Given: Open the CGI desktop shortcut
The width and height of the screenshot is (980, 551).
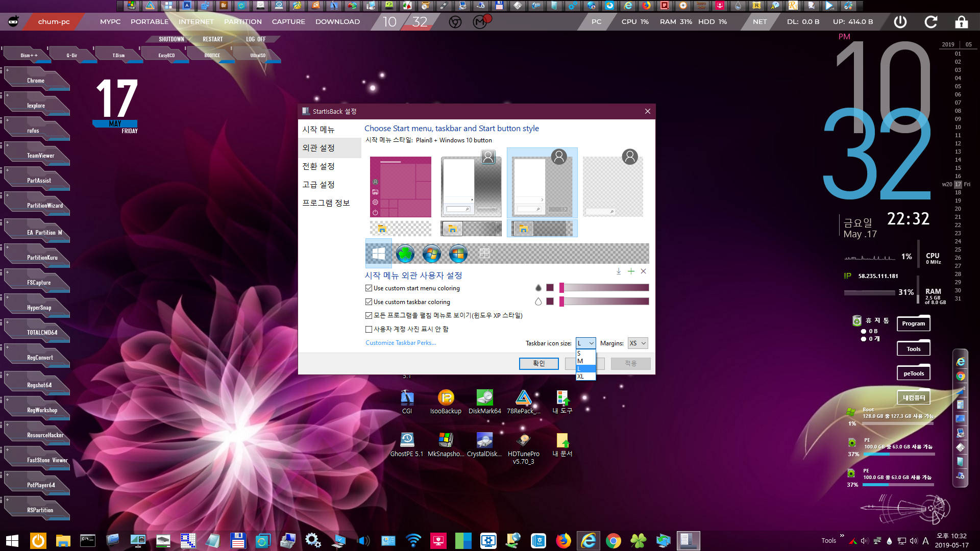Looking at the screenshot, I should [x=407, y=402].
